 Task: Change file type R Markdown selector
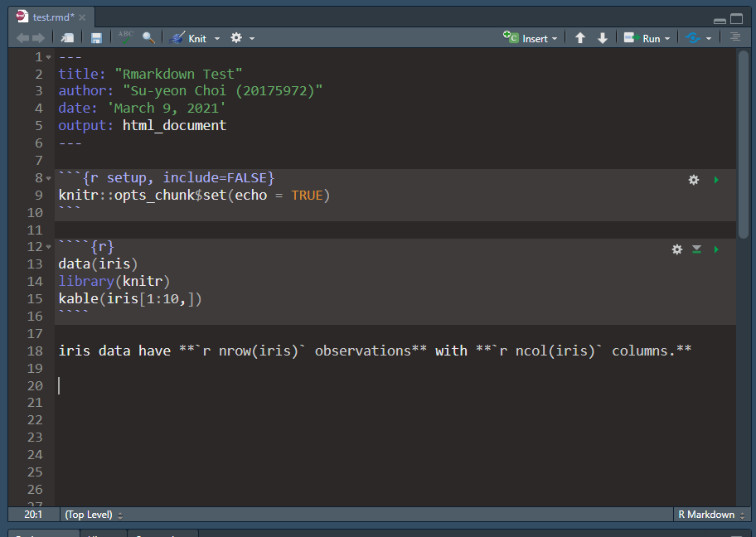click(x=711, y=515)
